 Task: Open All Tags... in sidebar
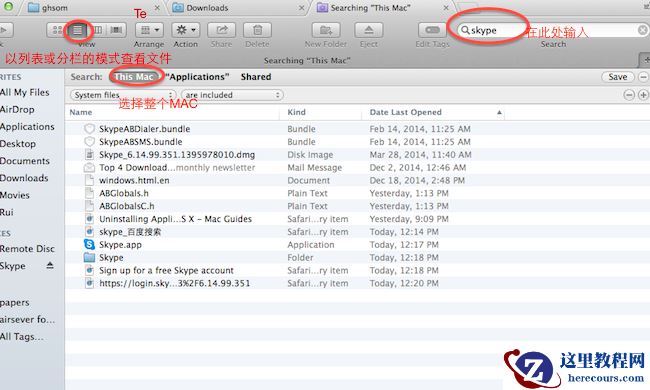pos(22,337)
